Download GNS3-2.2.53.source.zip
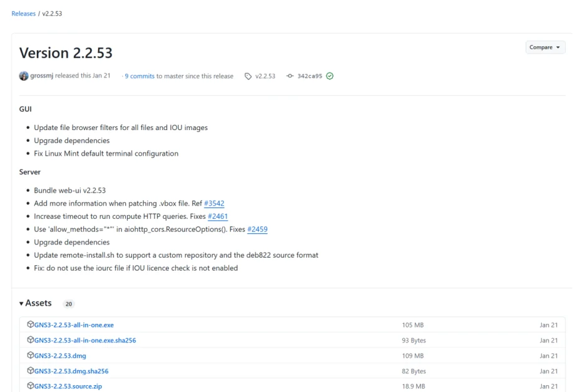The height and width of the screenshot is (392, 580). point(68,386)
